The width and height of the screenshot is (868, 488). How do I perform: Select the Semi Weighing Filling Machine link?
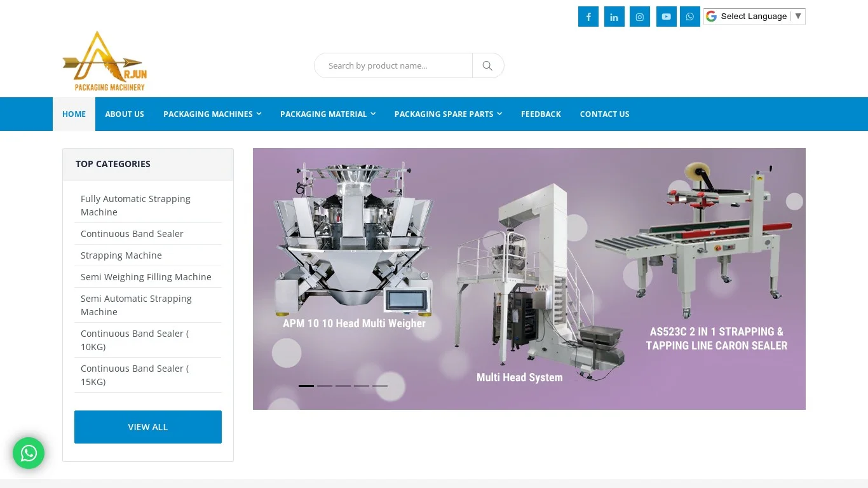(146, 277)
